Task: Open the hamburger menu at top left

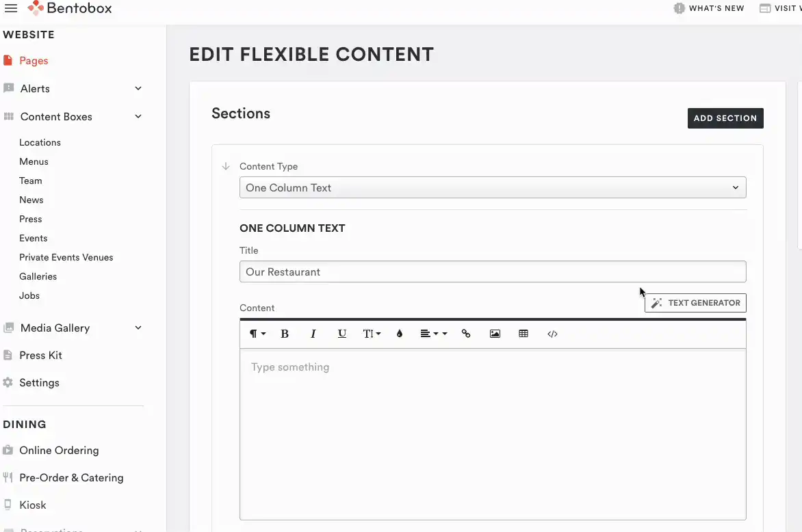Action: (x=11, y=8)
